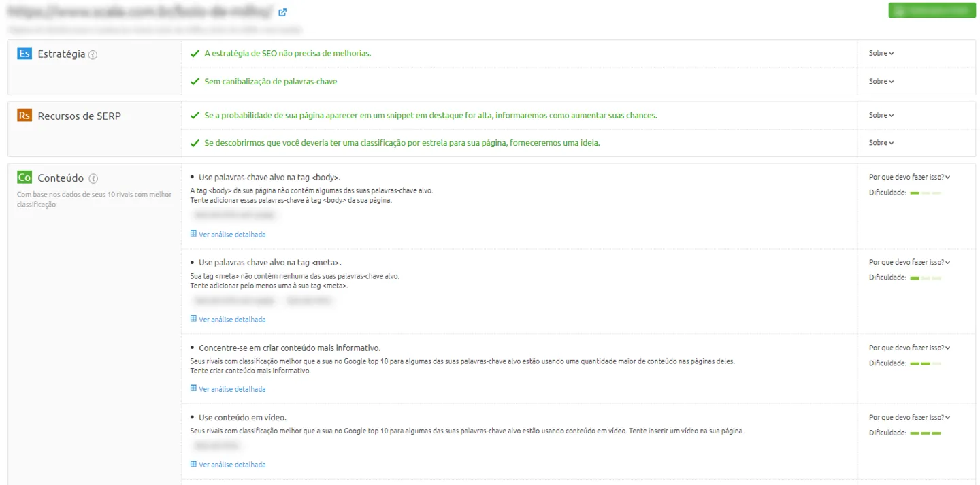
Task: Expand Sobre for SEO strategy row
Action: tap(881, 53)
